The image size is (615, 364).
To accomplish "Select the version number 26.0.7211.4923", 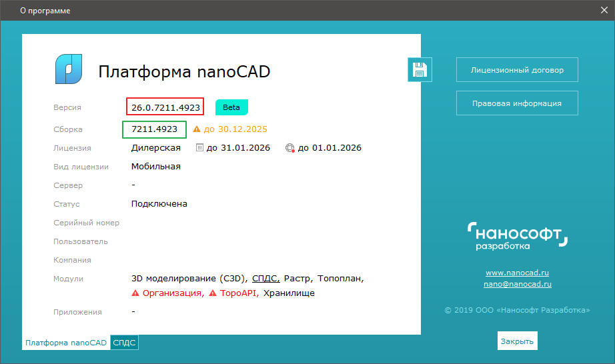I will pos(165,107).
